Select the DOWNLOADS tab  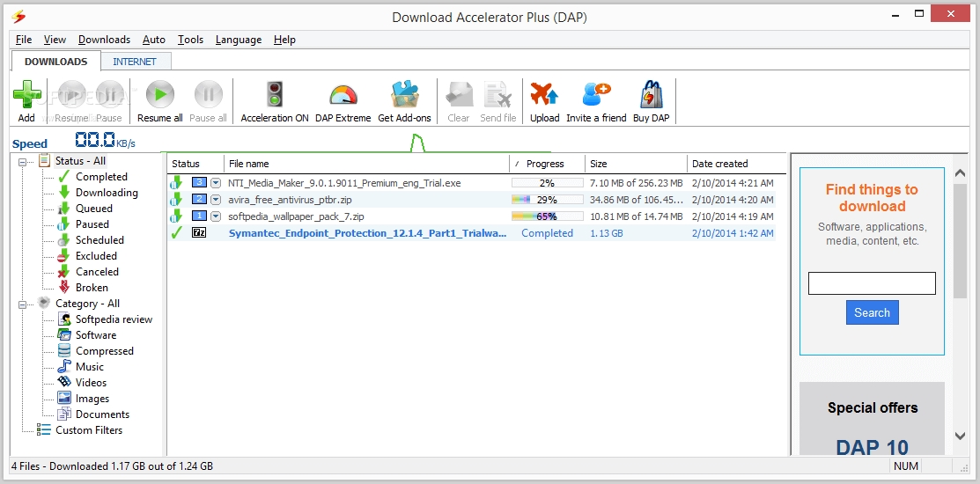[56, 62]
